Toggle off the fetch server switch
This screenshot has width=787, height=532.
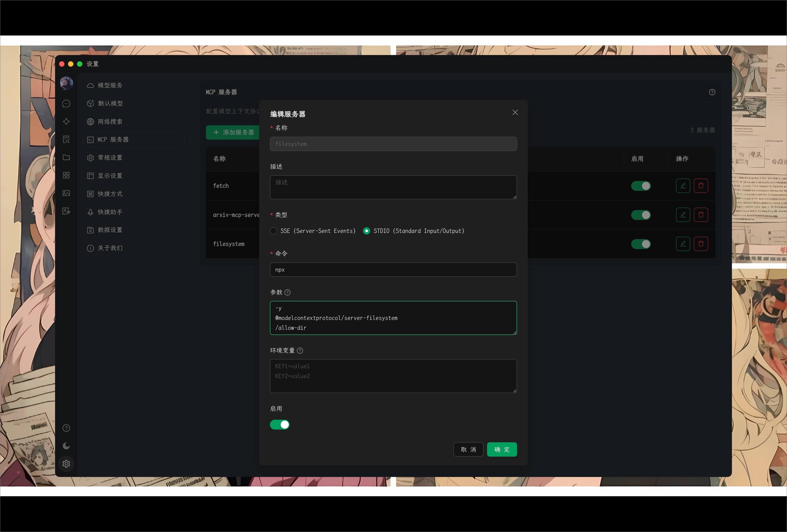point(641,186)
